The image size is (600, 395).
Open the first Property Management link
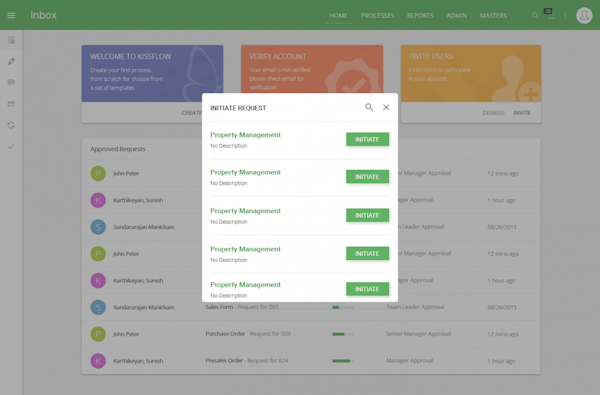pyautogui.click(x=245, y=135)
